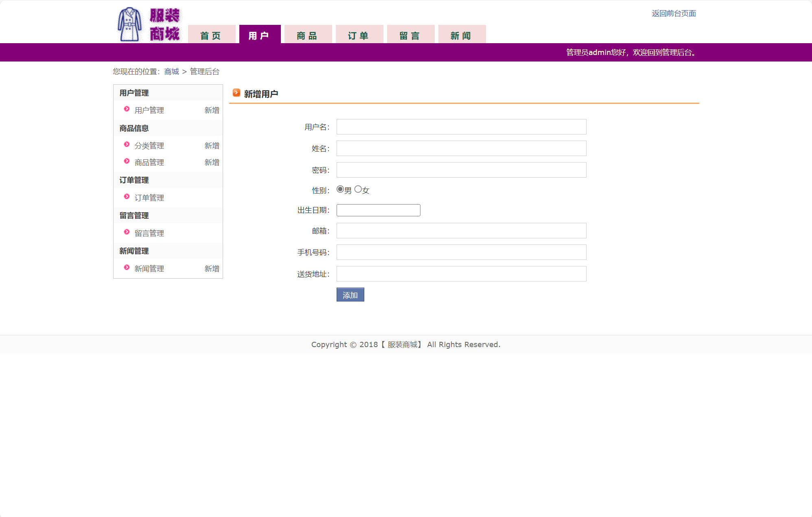The image size is (812, 517).
Task: Go to the 首页 tab
Action: pyautogui.click(x=211, y=35)
